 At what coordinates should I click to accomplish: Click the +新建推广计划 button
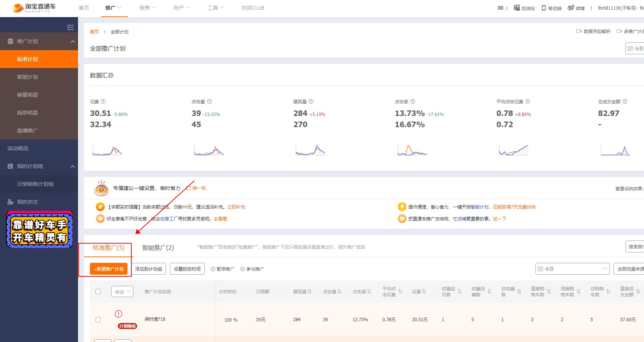point(109,269)
